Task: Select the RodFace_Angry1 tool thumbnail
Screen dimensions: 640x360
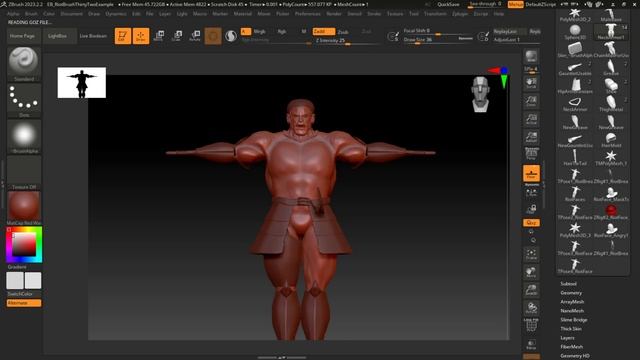Action: point(611,229)
